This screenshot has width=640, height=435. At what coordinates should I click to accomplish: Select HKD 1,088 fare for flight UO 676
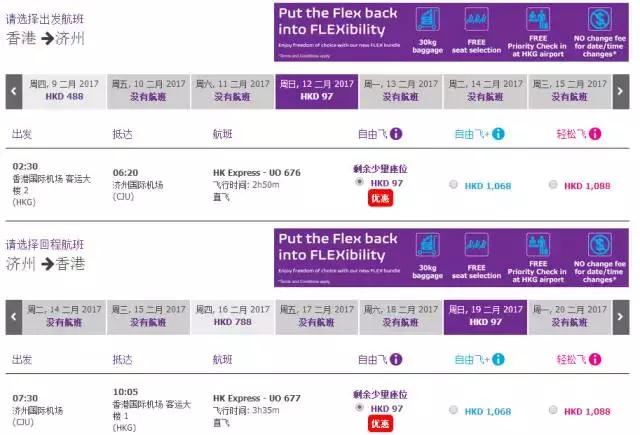coord(554,185)
